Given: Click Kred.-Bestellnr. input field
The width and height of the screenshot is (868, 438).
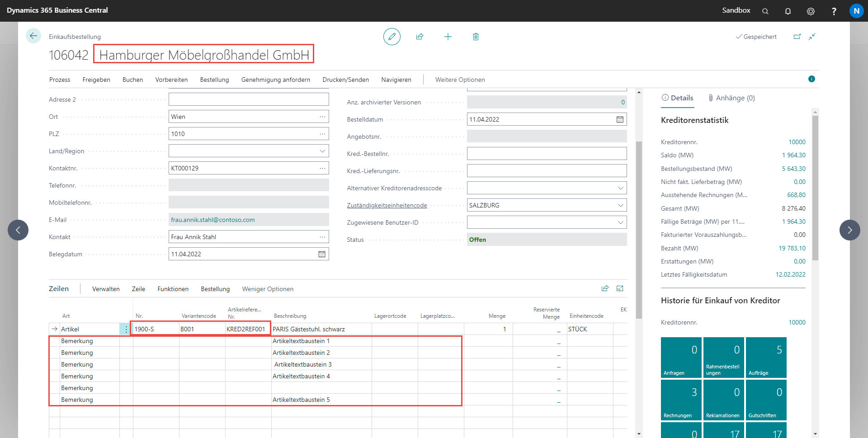Looking at the screenshot, I should pyautogui.click(x=547, y=154).
